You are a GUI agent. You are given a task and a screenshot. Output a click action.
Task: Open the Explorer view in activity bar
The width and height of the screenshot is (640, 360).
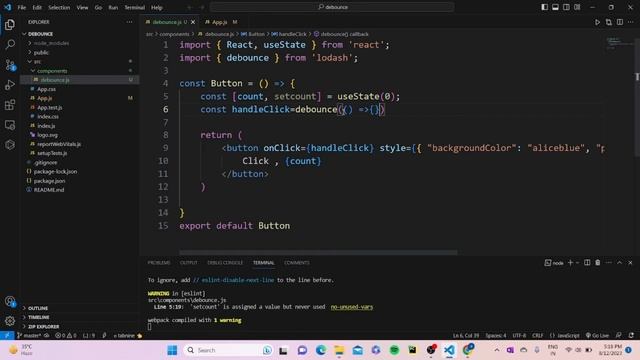point(10,25)
